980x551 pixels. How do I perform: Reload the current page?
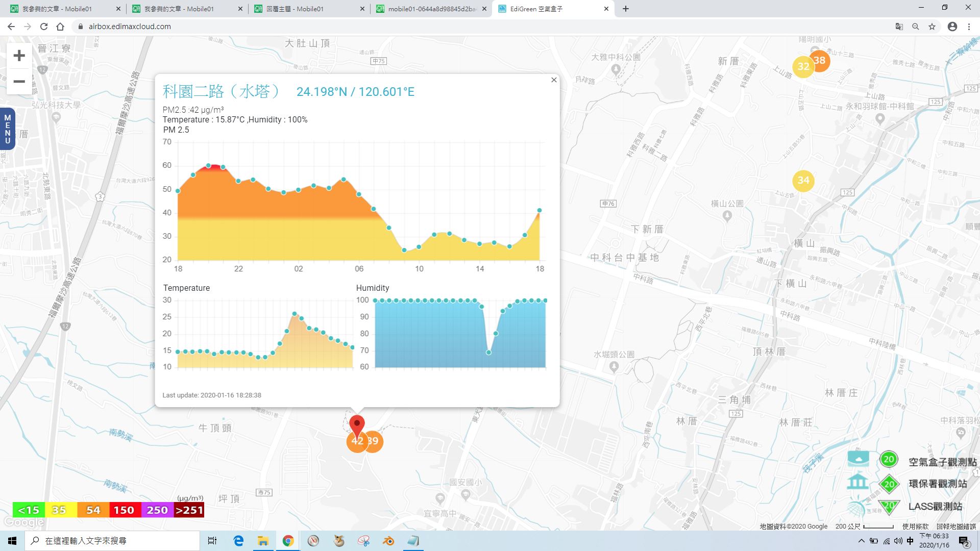click(44, 27)
